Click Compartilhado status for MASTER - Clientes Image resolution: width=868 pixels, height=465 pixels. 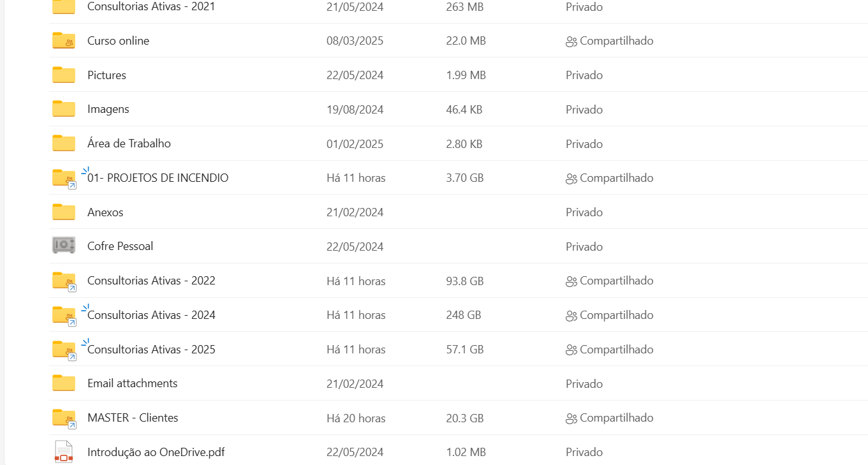[616, 418]
